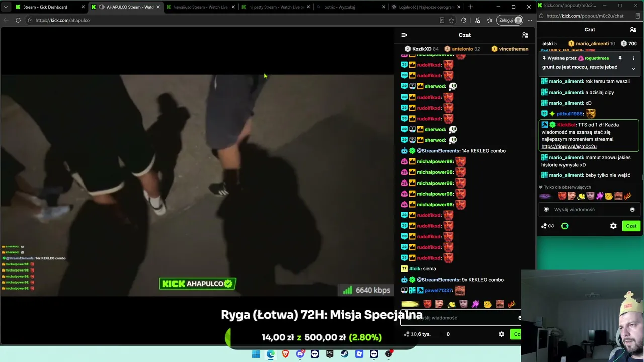
Task: Open KozikXD leaderboard entry
Action: [422, 49]
